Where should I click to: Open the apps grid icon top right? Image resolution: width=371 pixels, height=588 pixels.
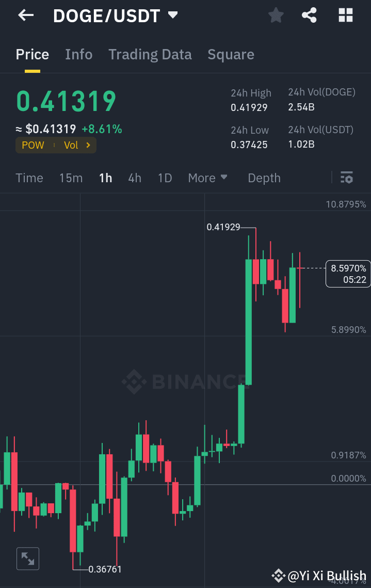tap(345, 15)
